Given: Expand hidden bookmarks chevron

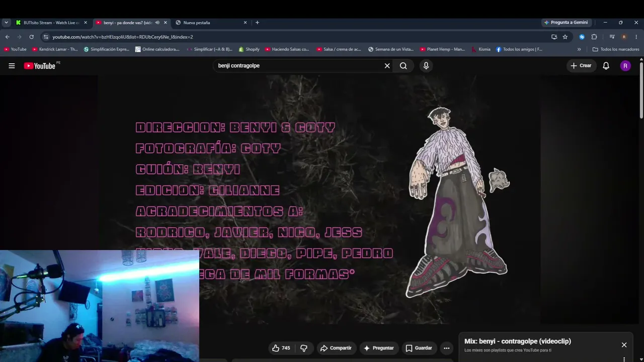Looking at the screenshot, I should (579, 49).
